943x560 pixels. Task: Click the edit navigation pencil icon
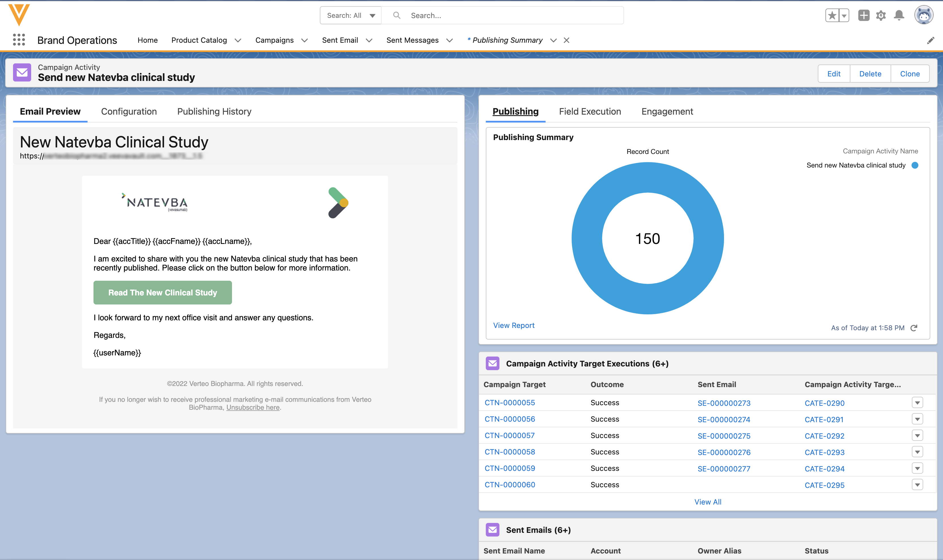[931, 40]
